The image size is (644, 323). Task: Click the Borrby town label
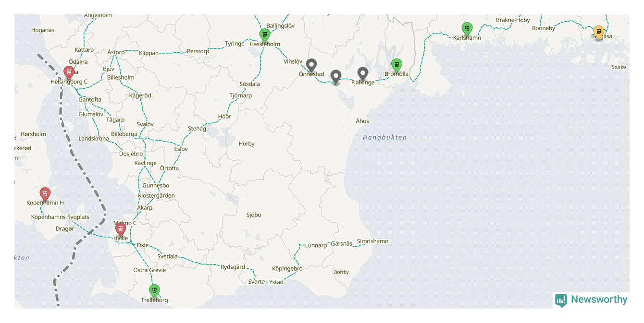[x=341, y=272]
